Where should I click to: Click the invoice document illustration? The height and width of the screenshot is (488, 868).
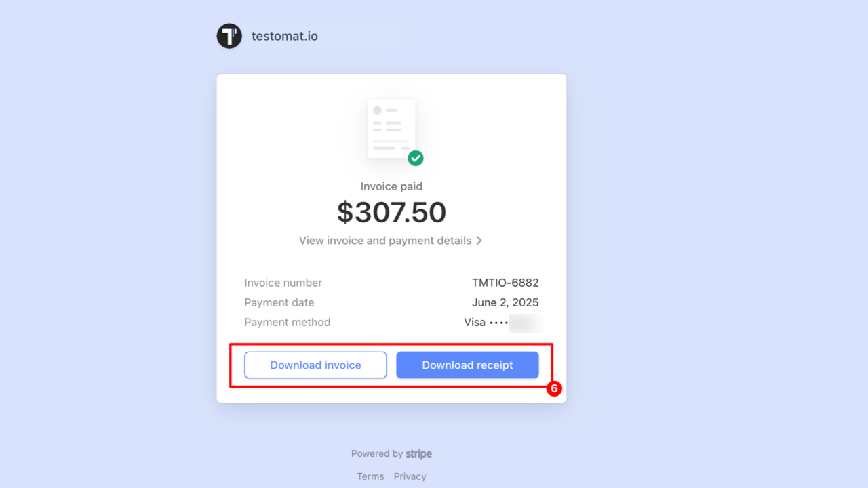click(391, 129)
